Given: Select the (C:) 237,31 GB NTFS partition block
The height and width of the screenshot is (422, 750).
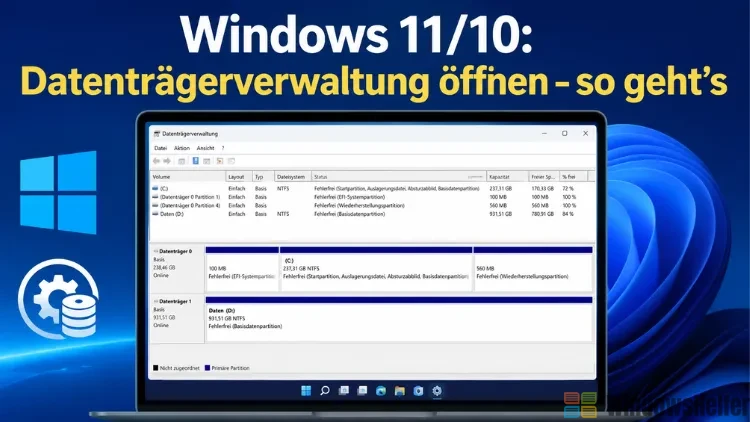Looking at the screenshot, I should tap(376, 269).
